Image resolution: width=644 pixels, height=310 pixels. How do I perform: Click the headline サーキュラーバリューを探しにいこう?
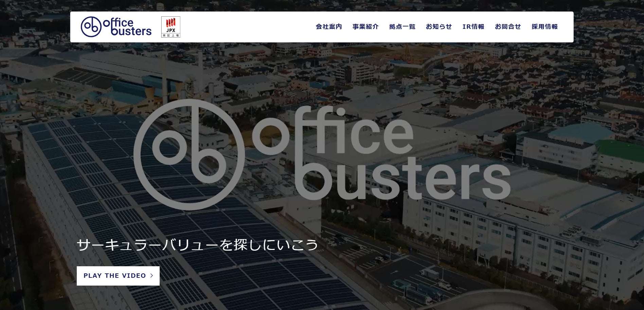click(197, 245)
